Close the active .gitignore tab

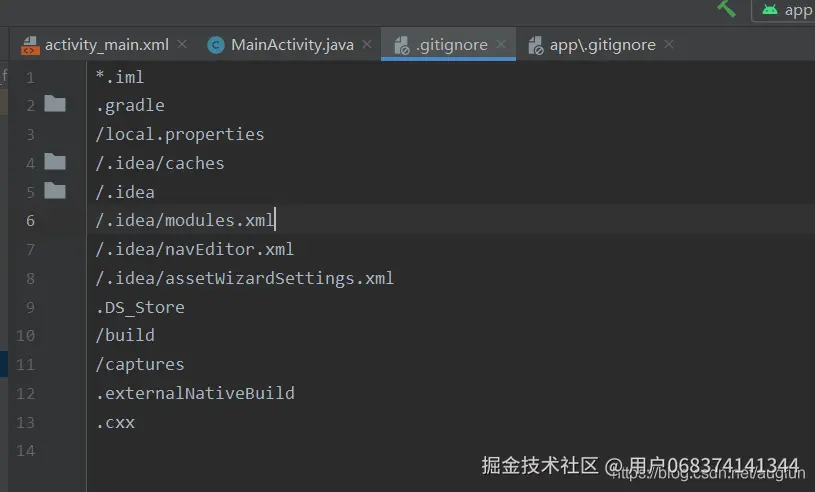(x=502, y=45)
